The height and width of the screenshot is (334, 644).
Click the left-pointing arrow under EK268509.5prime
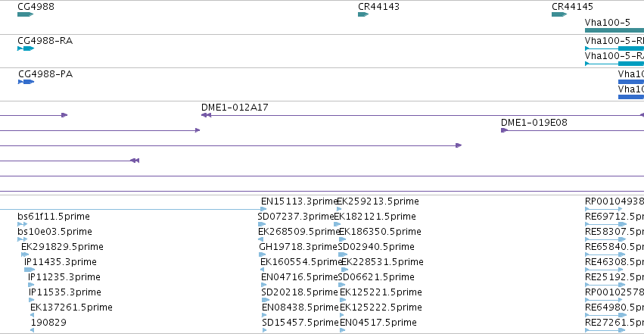[x=260, y=239]
